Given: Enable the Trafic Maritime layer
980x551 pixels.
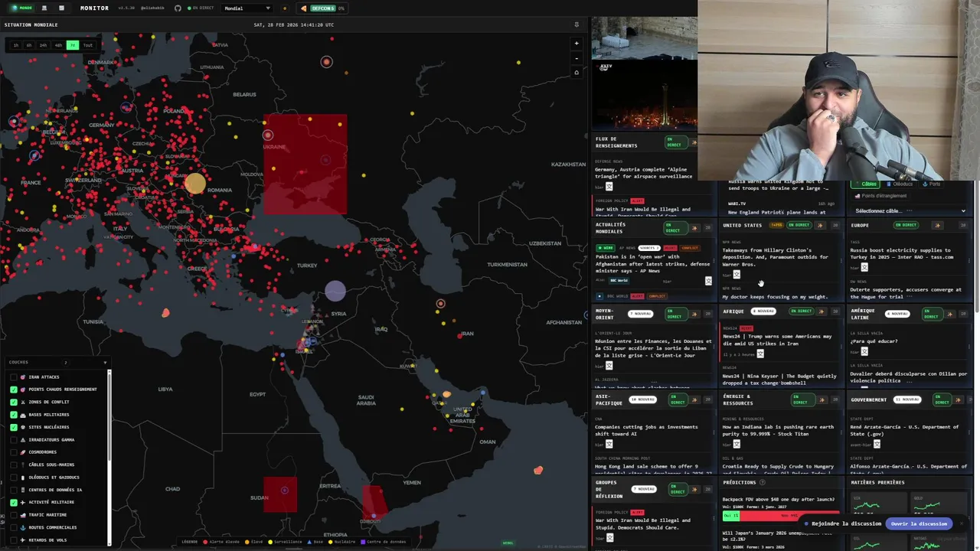Looking at the screenshot, I should pos(14,514).
